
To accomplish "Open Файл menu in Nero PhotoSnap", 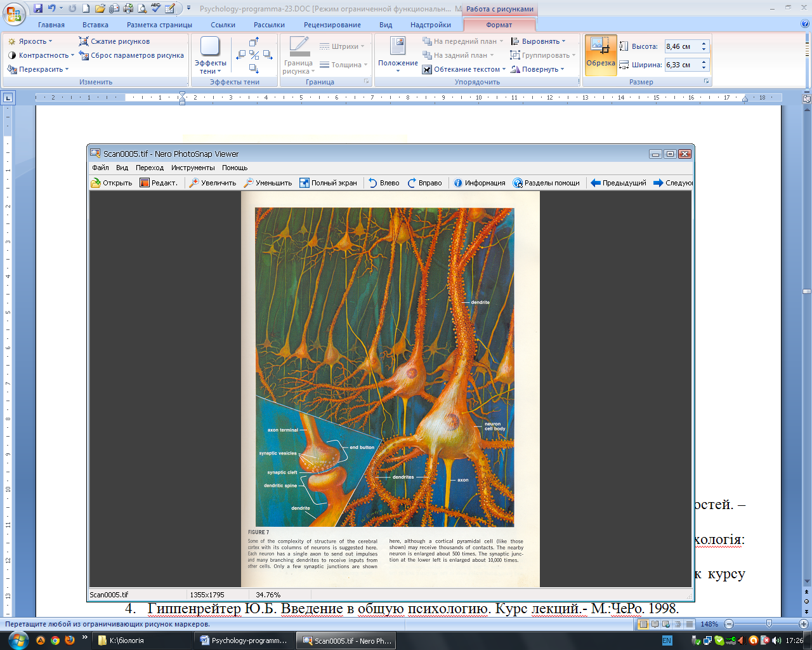I will click(x=100, y=168).
